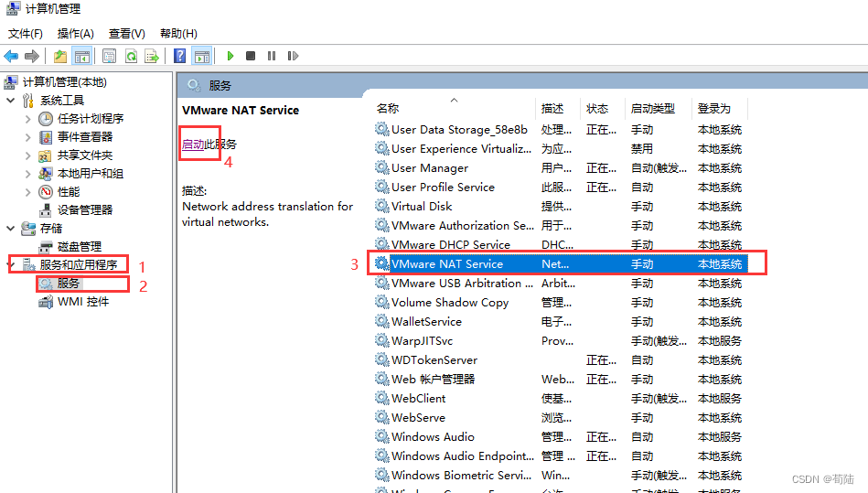Click the gear icon of Windows Audio row
The height and width of the screenshot is (493, 868).
381,436
